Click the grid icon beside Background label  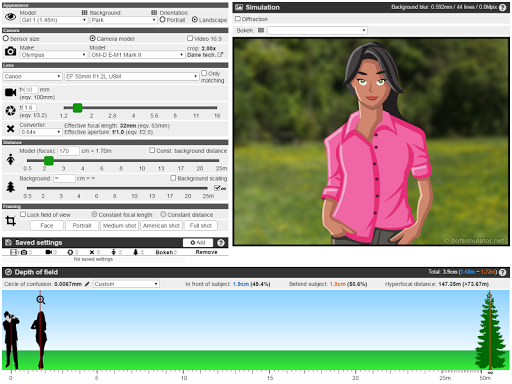coord(85,13)
